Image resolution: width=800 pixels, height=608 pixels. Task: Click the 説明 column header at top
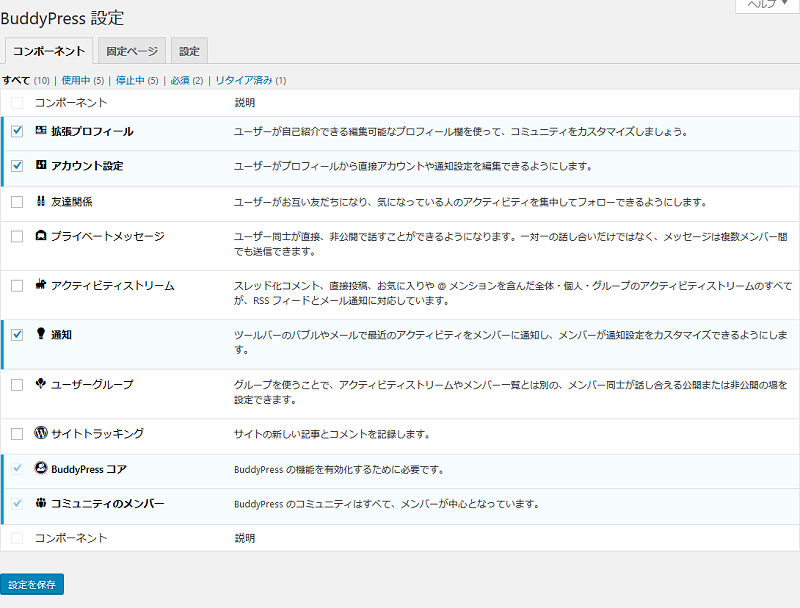coord(245,103)
